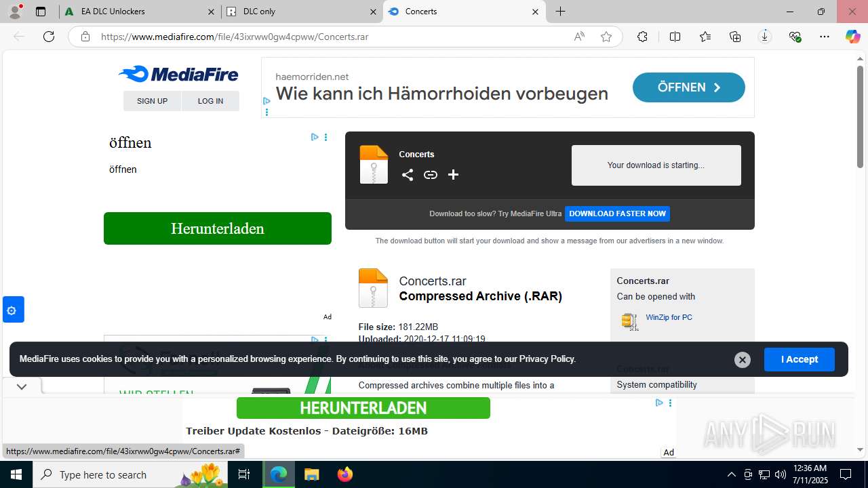Open a new browser tab
Screen dimensions: 868x488
(x=561, y=12)
